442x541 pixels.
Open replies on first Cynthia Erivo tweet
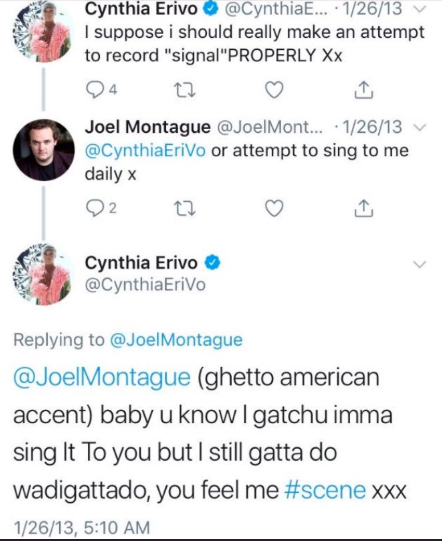click(101, 90)
